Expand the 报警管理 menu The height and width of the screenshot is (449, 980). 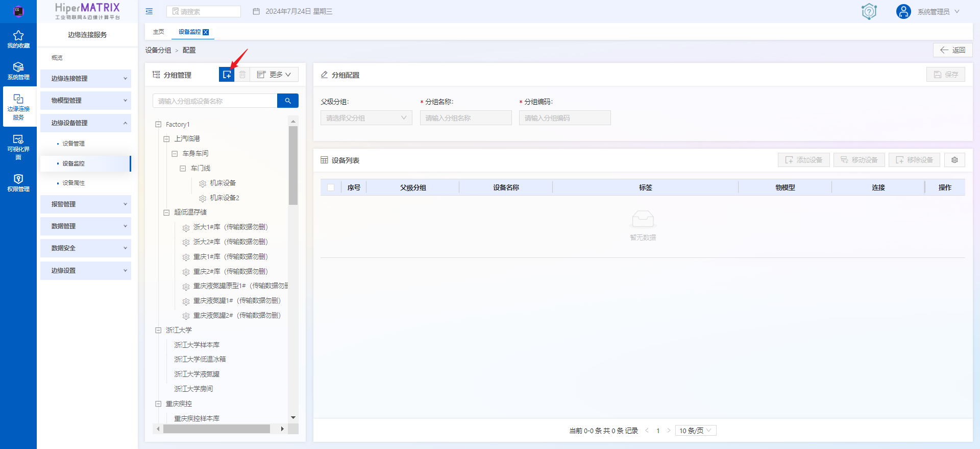click(x=86, y=204)
